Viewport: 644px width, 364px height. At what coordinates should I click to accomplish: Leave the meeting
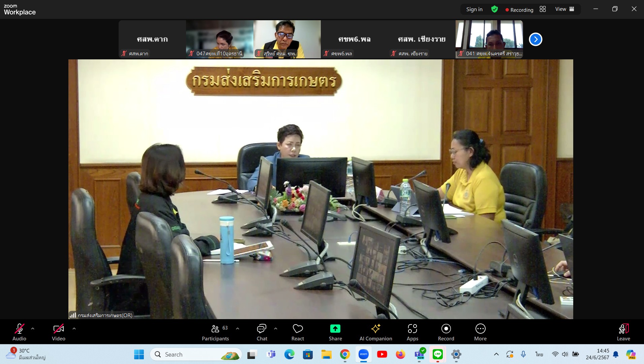pos(623,332)
